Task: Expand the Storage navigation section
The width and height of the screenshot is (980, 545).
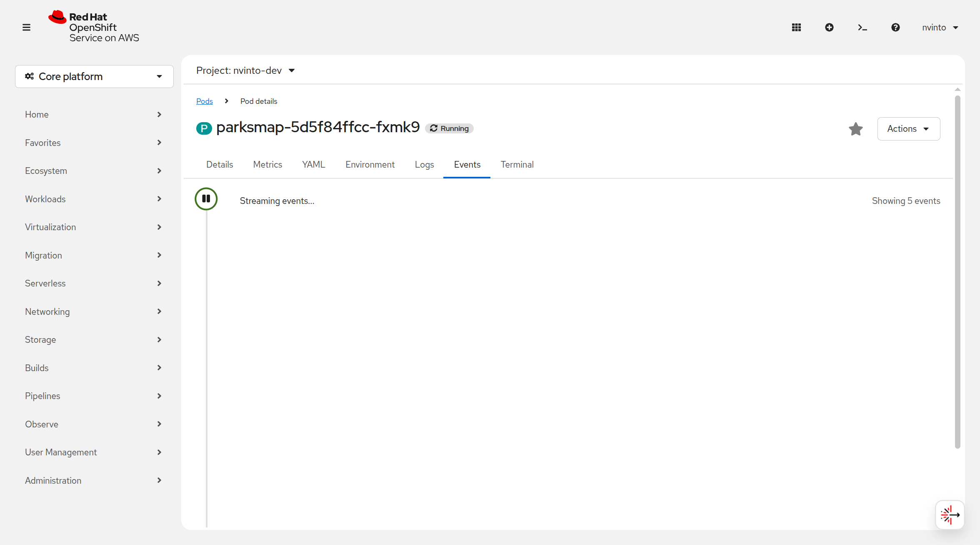Action: click(x=93, y=339)
